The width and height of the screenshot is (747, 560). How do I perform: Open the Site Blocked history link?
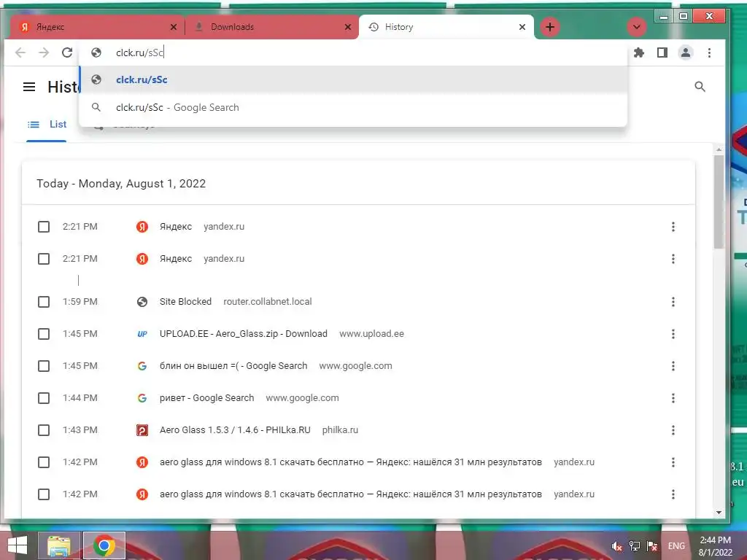click(x=185, y=302)
